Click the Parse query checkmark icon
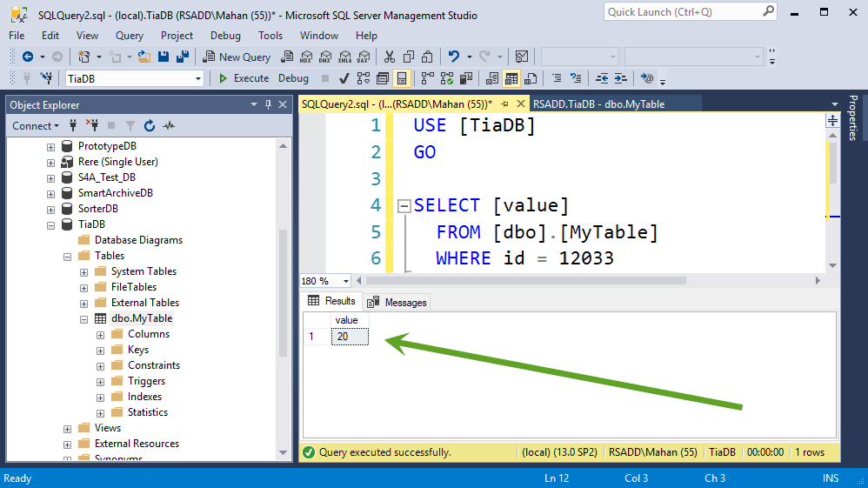868x488 pixels. [344, 78]
